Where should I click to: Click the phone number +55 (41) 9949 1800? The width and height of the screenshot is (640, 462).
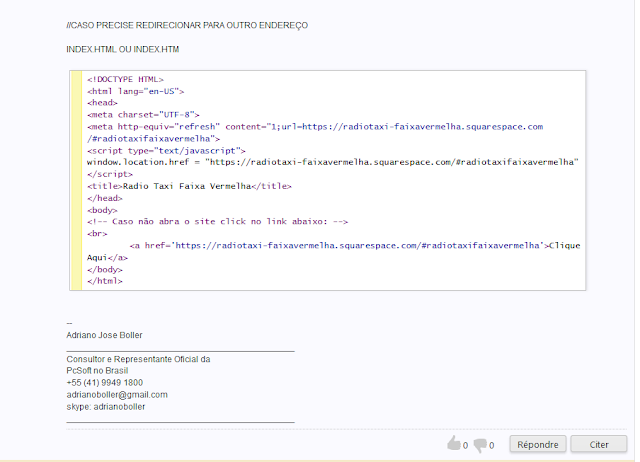(104, 383)
